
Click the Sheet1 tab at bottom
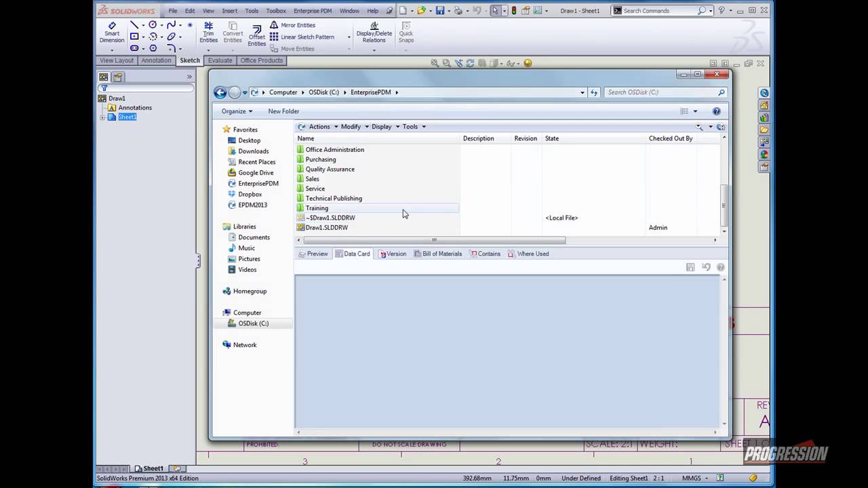(149, 468)
